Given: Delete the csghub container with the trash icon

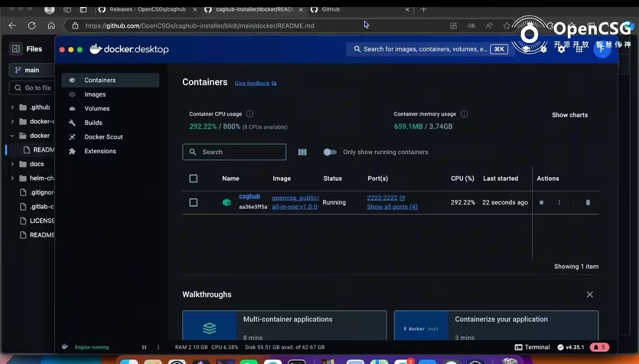Looking at the screenshot, I should coord(588,202).
